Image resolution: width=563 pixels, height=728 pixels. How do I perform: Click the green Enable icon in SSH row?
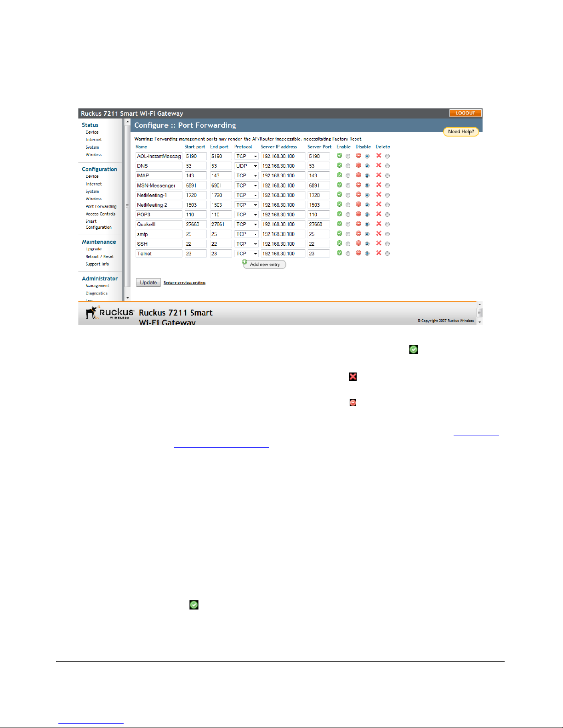[339, 243]
